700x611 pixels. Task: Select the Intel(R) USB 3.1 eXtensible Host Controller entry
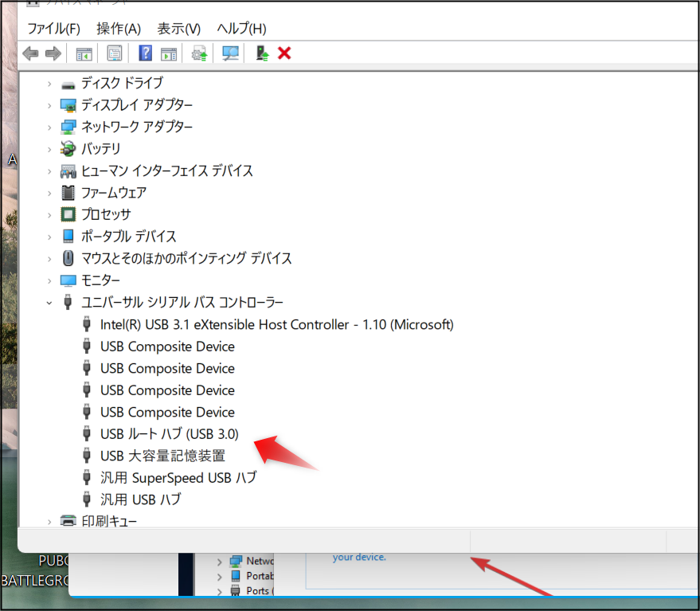[276, 324]
